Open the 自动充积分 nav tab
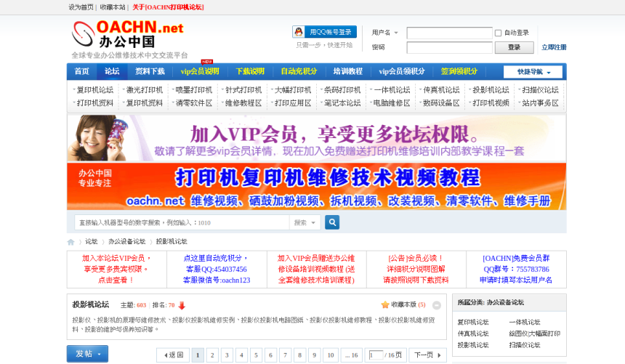Screen dimensions: 625x364 click(299, 71)
